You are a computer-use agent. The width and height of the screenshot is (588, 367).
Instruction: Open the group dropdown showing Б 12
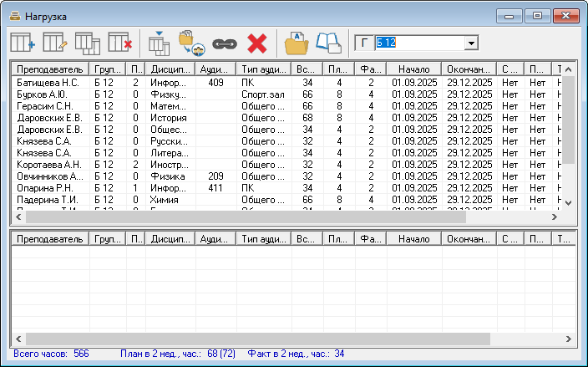[471, 43]
